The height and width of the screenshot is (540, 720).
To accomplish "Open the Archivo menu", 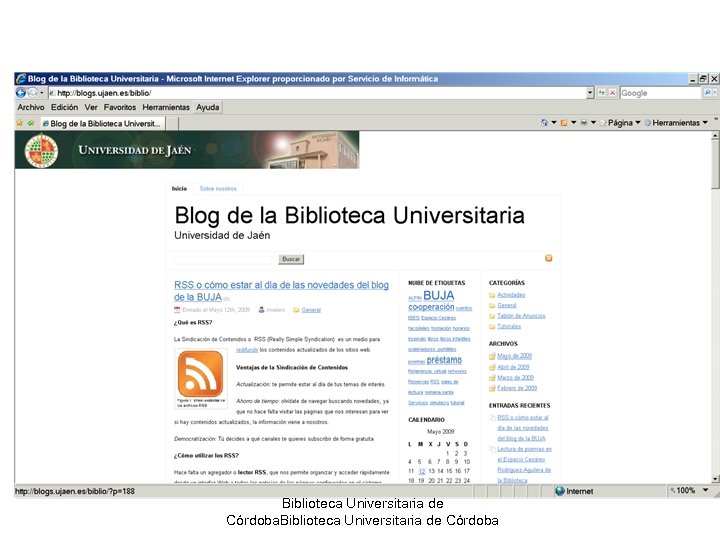I will [x=31, y=107].
